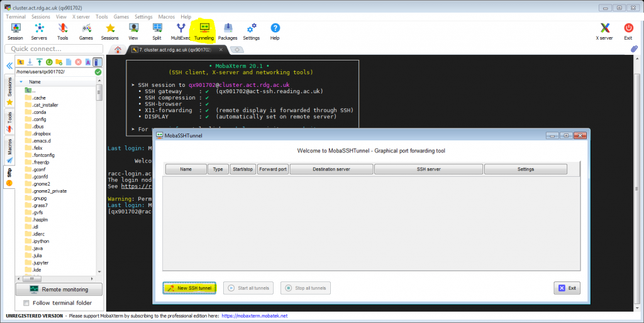Click the Servers toolbar icon
Viewport: 644px width, 323px height.
(x=39, y=30)
